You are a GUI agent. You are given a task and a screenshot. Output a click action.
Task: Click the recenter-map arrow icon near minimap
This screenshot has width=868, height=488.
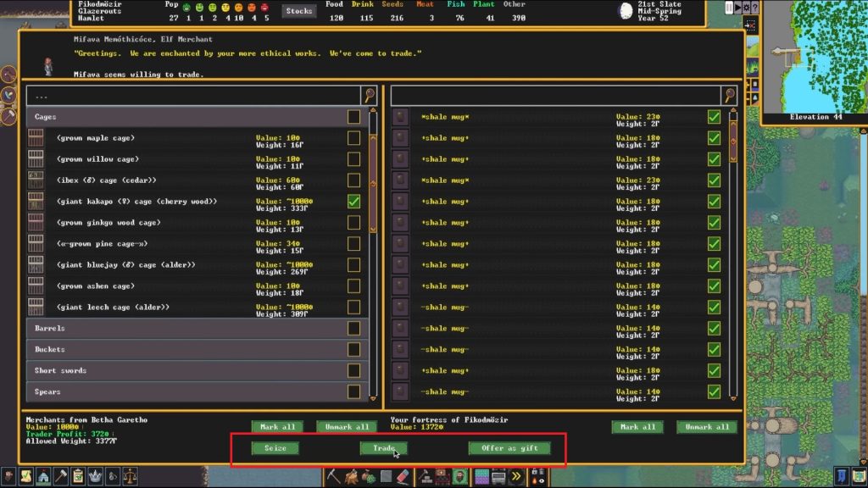[750, 25]
